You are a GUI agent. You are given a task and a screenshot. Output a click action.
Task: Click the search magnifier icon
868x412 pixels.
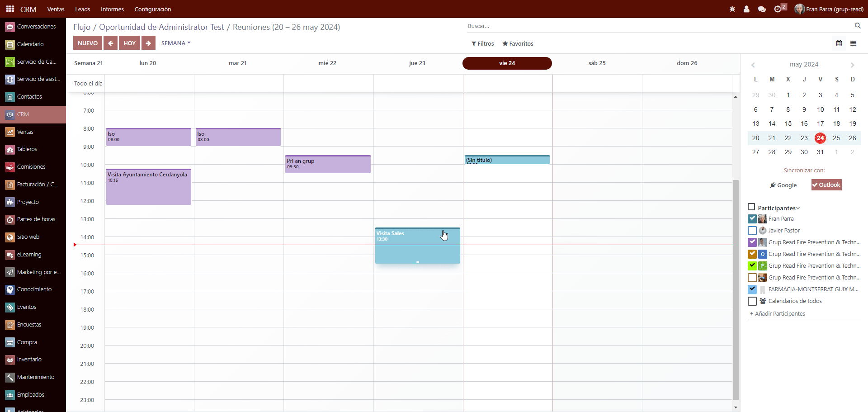857,26
